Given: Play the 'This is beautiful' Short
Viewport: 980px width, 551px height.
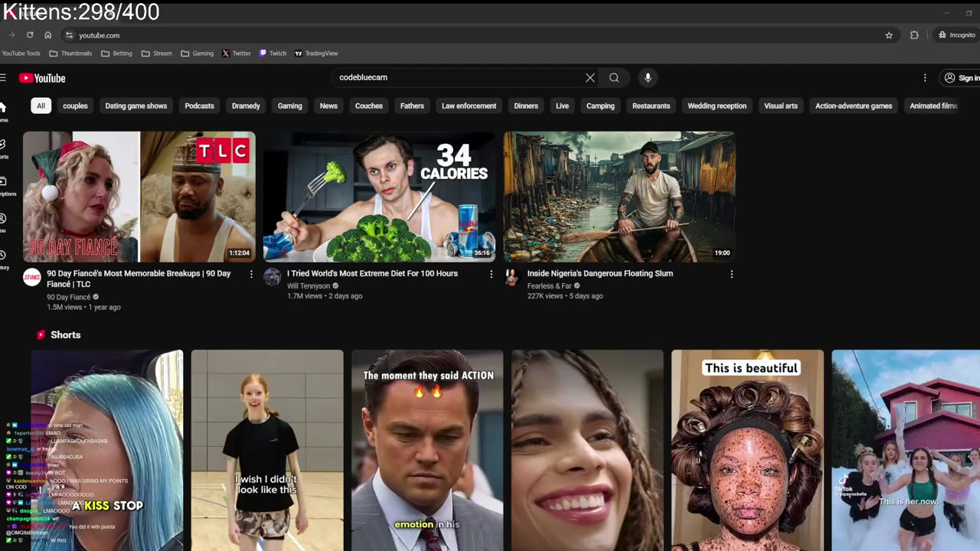Looking at the screenshot, I should click(x=747, y=450).
